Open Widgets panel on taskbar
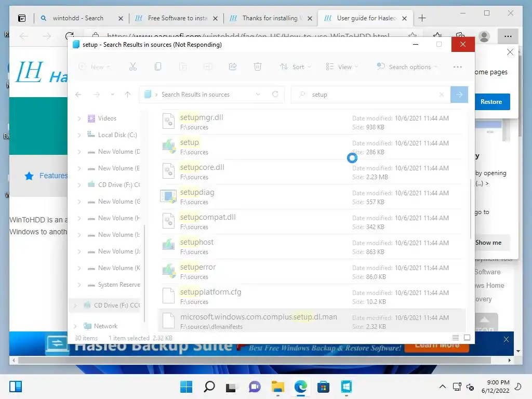The width and height of the screenshot is (532, 399). pyautogui.click(x=16, y=387)
